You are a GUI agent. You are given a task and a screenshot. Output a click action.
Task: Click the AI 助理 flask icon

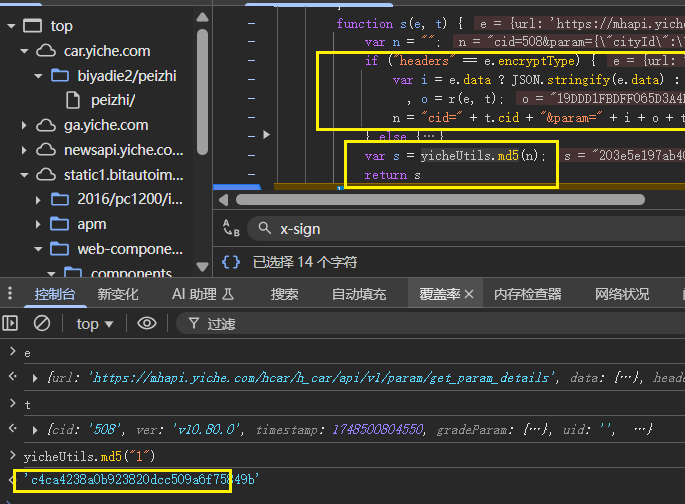[228, 294]
